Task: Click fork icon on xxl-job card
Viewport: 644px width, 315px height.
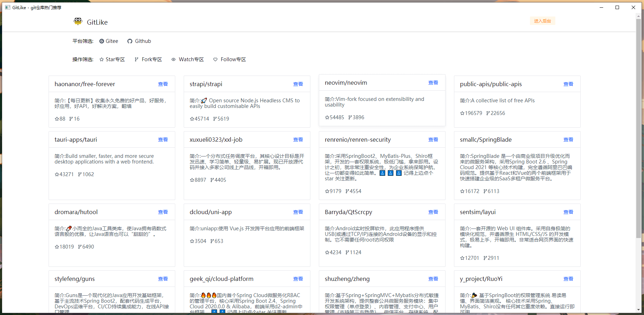Action: coord(212,180)
